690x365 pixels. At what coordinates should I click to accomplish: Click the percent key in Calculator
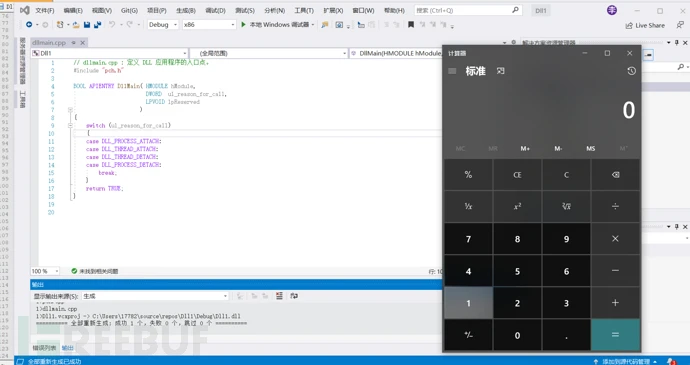coord(468,175)
